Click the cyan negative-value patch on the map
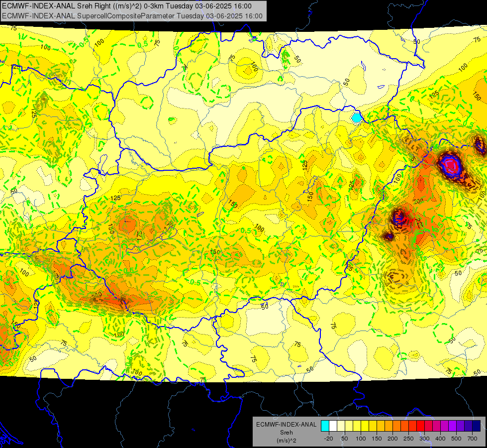 point(357,118)
